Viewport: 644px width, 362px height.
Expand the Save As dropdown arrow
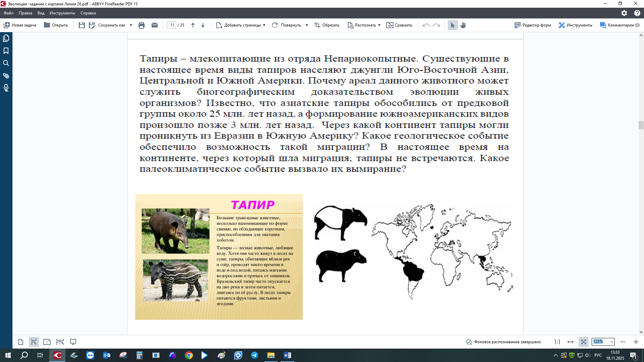click(131, 25)
